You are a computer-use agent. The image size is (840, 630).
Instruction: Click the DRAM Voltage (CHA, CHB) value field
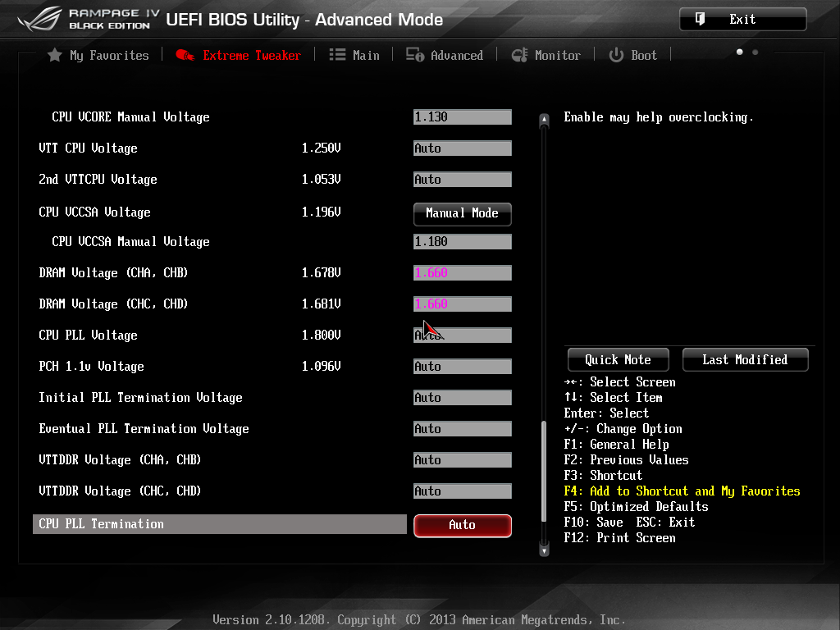click(462, 273)
